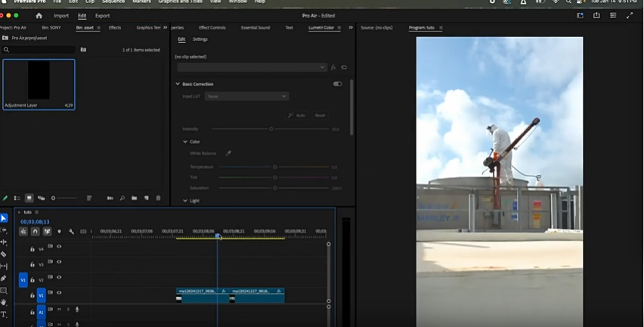The width and height of the screenshot is (644, 327).
Task: Select the Razor tool in the toolbar
Action: coord(4,254)
